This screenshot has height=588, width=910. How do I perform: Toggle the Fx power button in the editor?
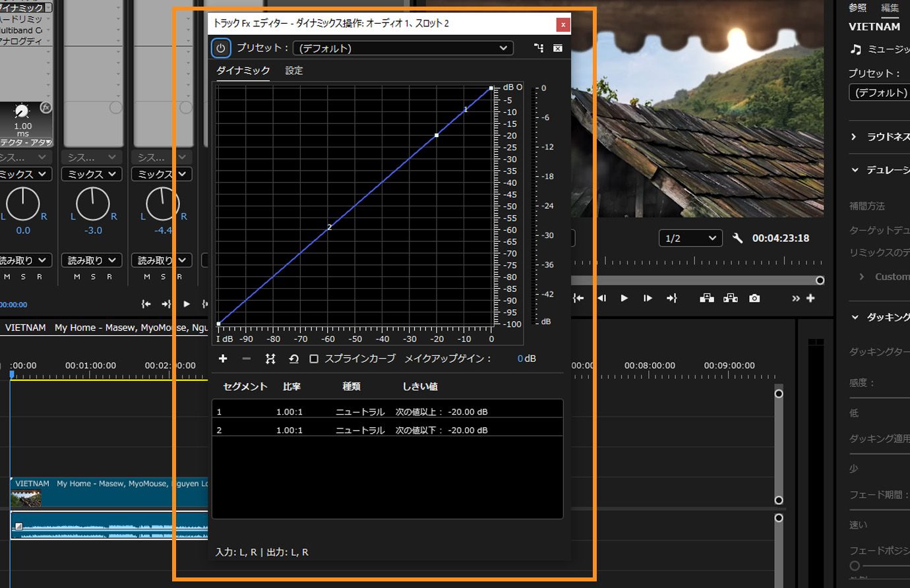220,48
